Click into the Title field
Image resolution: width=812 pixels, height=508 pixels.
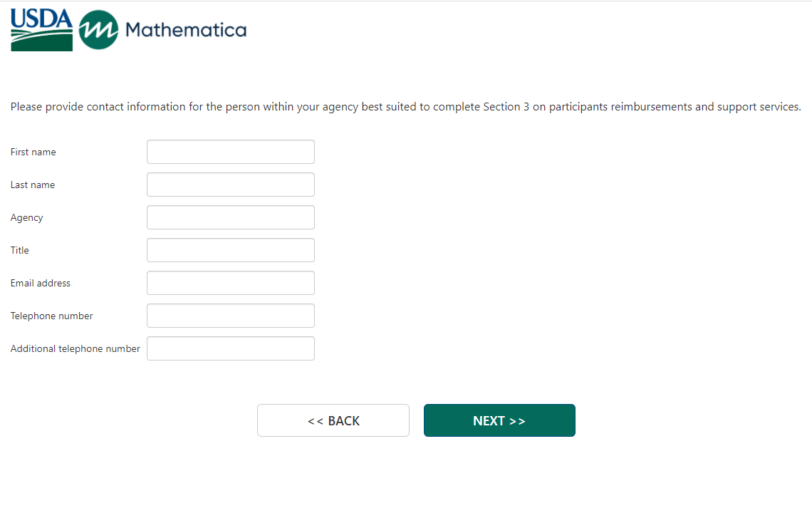(x=230, y=250)
